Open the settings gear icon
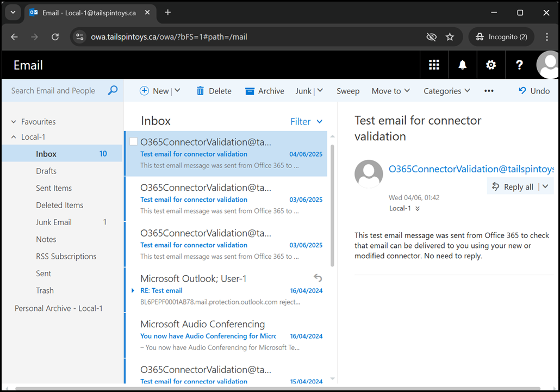The height and width of the screenshot is (392, 560). (490, 65)
